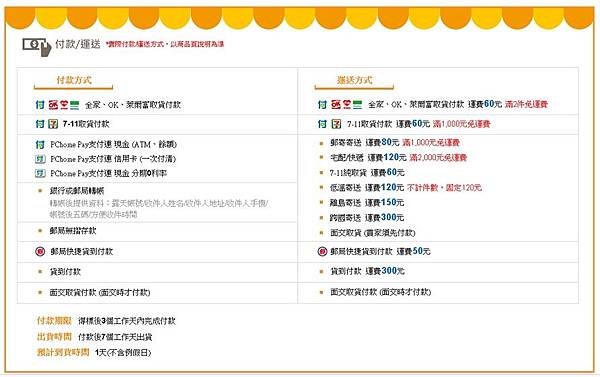Viewport: 600px width, 377px height.
Task: Click 付款後7個工作天出貨 text
Action: click(115, 337)
